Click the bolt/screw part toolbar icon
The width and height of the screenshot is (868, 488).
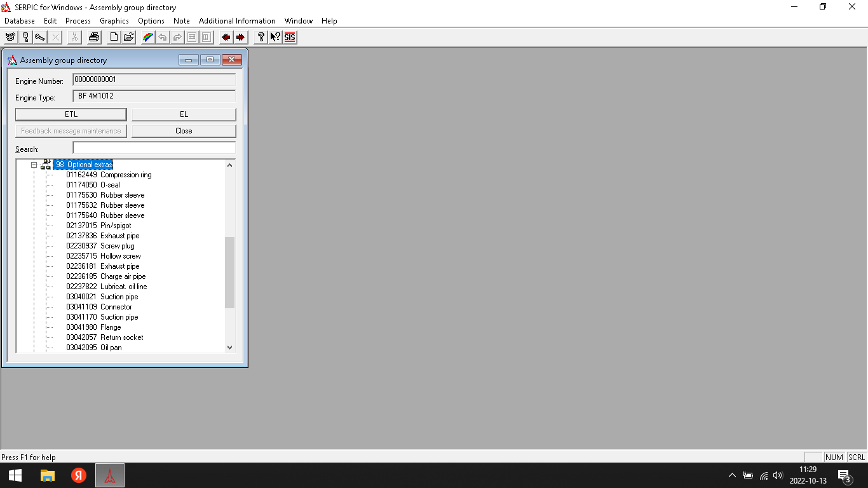(40, 37)
